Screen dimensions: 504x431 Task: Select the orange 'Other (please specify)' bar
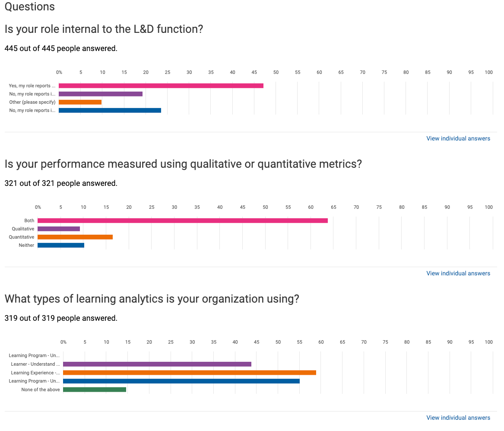pyautogui.click(x=80, y=102)
